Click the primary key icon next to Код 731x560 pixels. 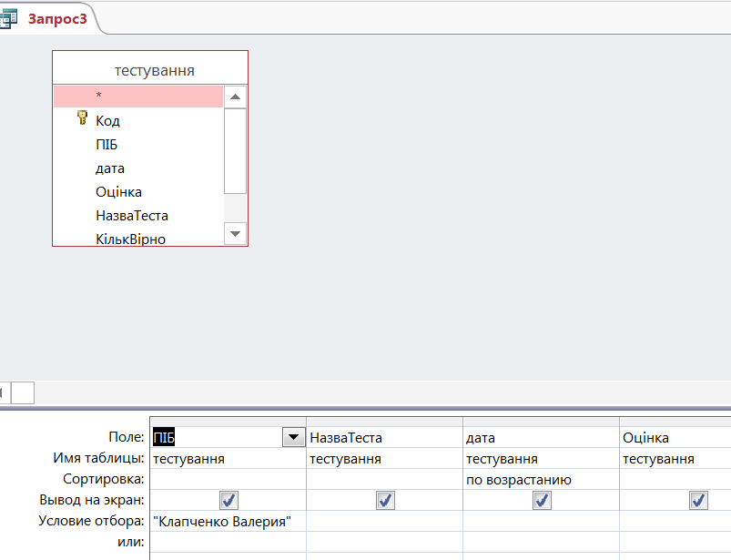[x=82, y=119]
